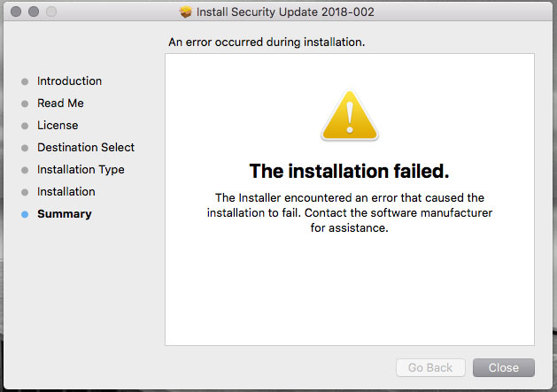Select the License step
Viewport: 557px width, 392px height.
[x=58, y=126]
